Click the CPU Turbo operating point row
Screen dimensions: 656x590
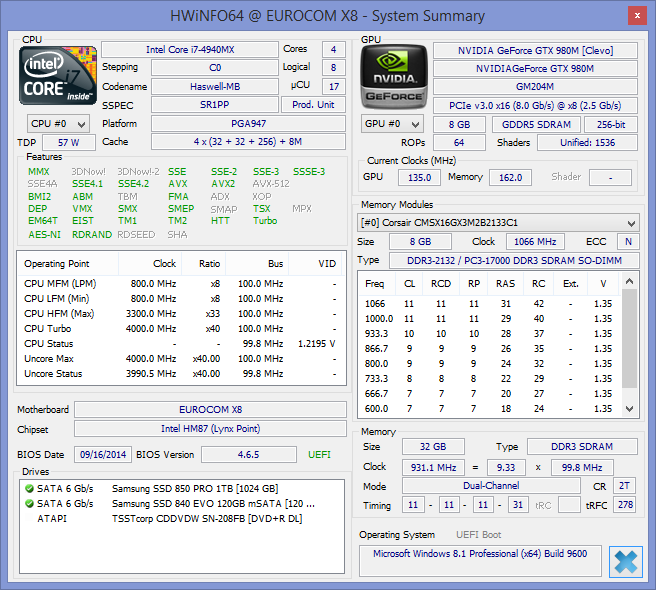pos(181,329)
